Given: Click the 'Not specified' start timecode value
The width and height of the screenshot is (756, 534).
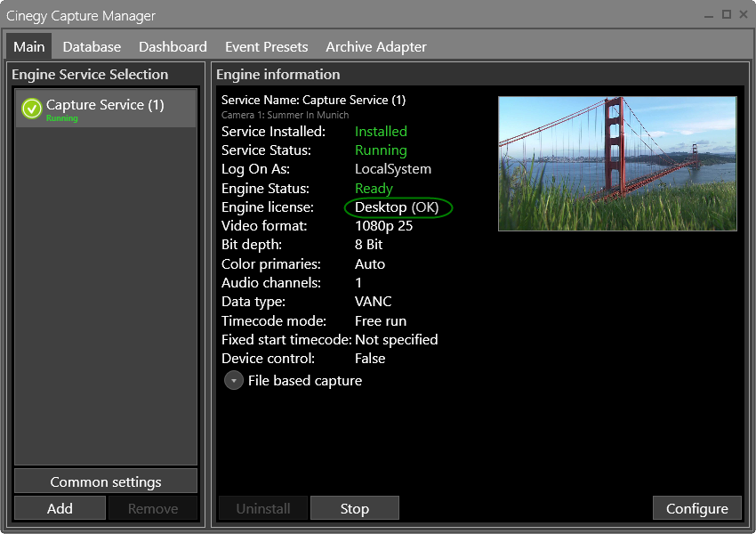Looking at the screenshot, I should tap(397, 340).
